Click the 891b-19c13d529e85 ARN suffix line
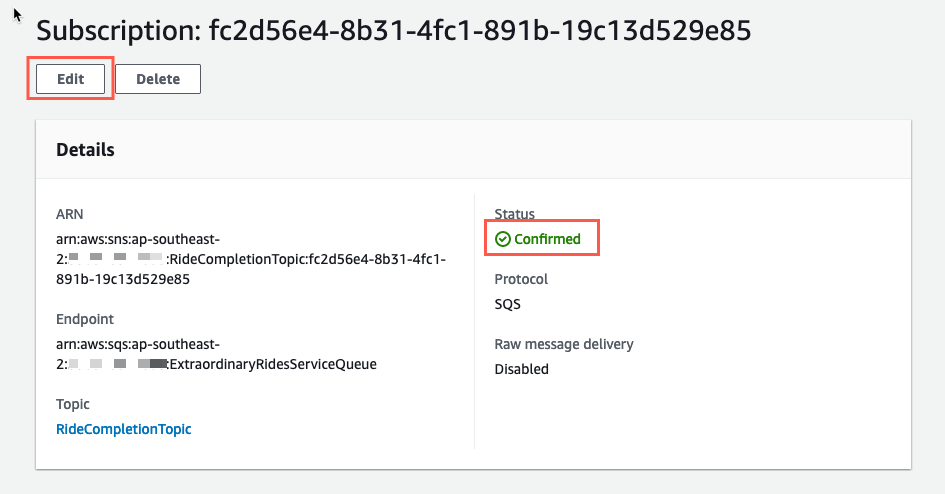The image size is (945, 494). 123,279
